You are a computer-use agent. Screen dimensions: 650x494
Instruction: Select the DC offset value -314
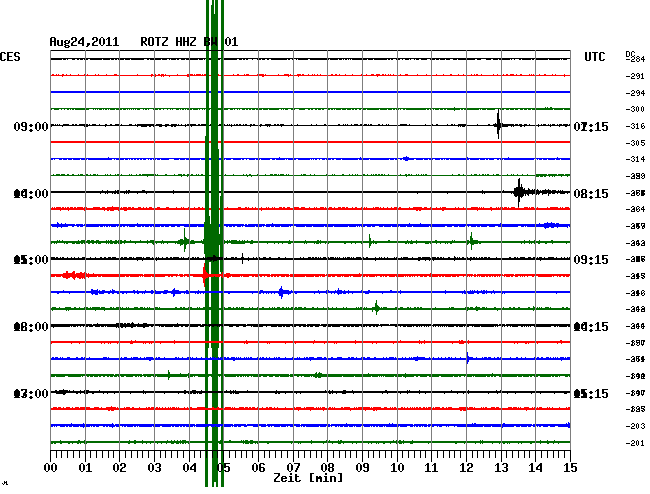coord(635,159)
